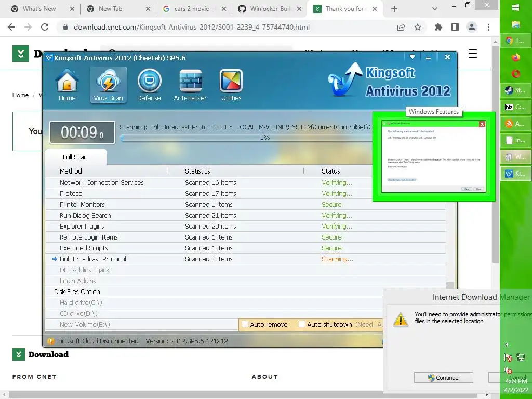Screen dimensions: 532x399
Task: Open the Kingsoft Home section
Action: [x=67, y=85]
